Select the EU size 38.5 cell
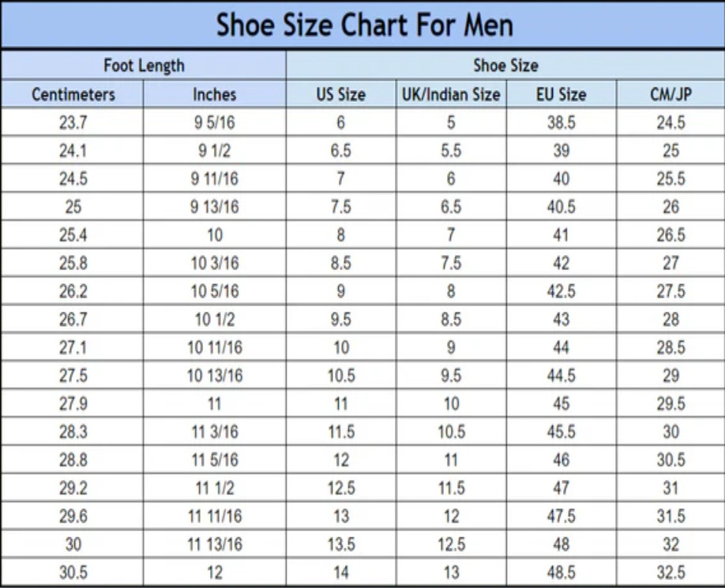Image resolution: width=725 pixels, height=588 pixels. coord(561,123)
